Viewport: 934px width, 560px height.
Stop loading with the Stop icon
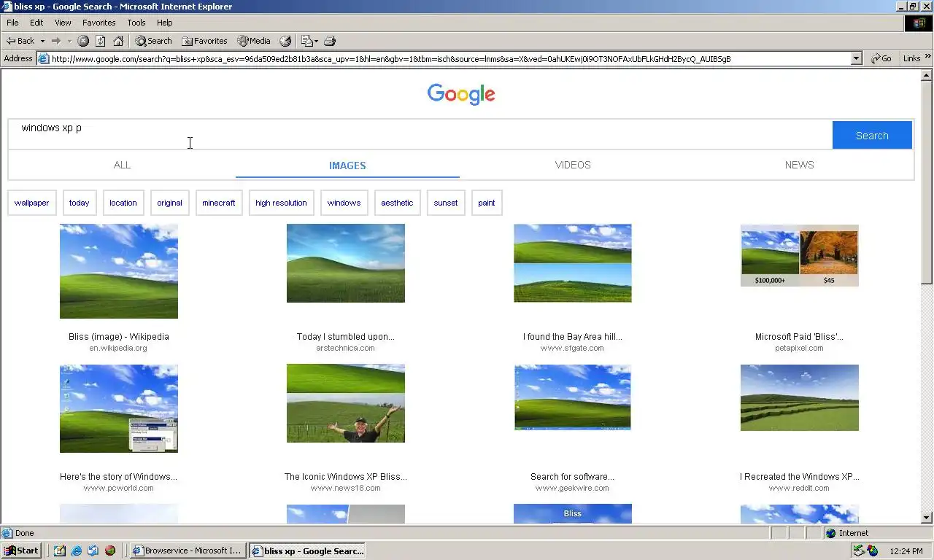tap(83, 41)
